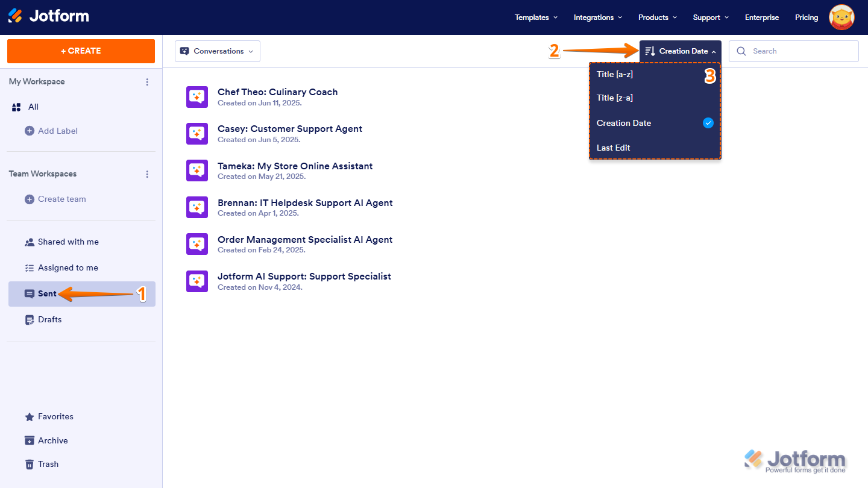868x488 pixels.
Task: Select Creation Date with the blue checkmark
Action: click(x=624, y=123)
